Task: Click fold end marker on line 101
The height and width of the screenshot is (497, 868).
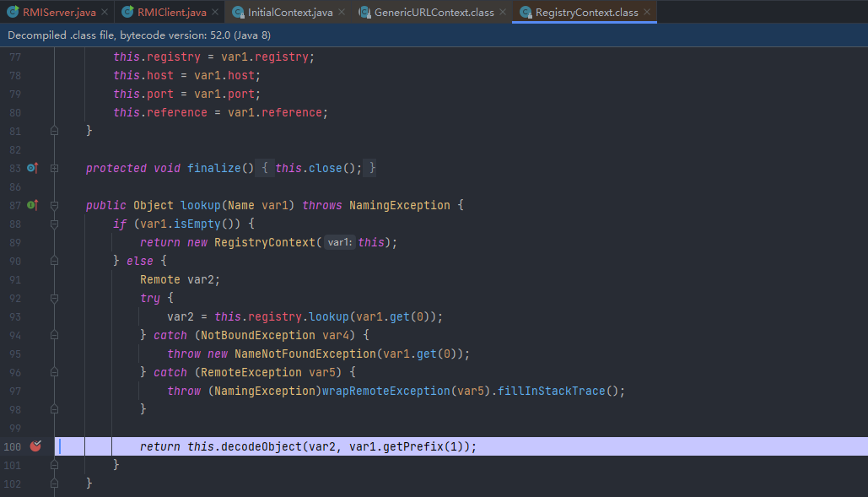Action: (54, 465)
